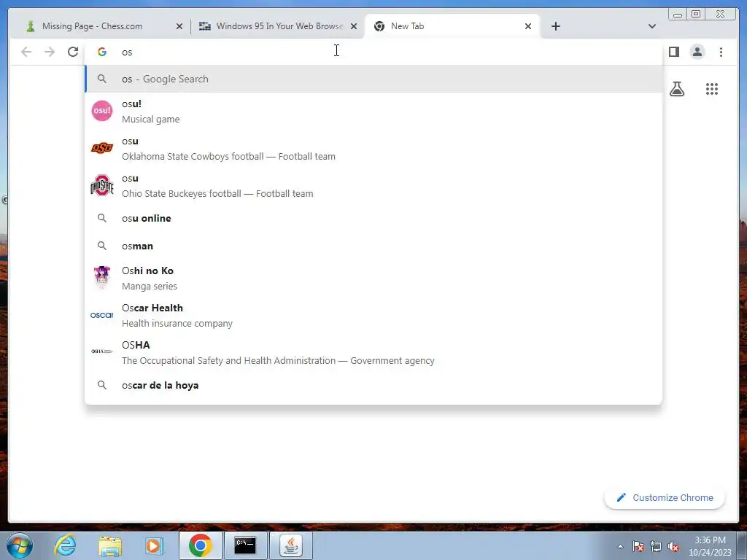Screen dimensions: 747x560
Task: Click the Ohio State logo icon
Action: (102, 185)
